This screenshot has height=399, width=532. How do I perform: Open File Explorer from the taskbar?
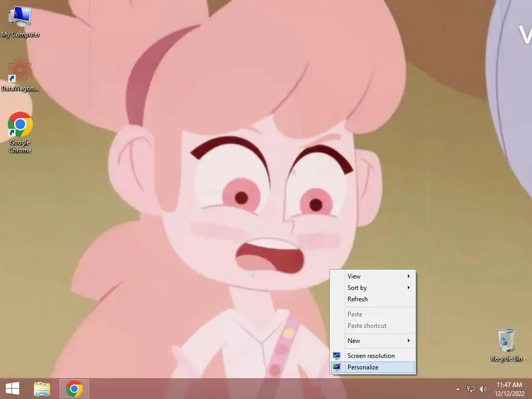click(42, 389)
